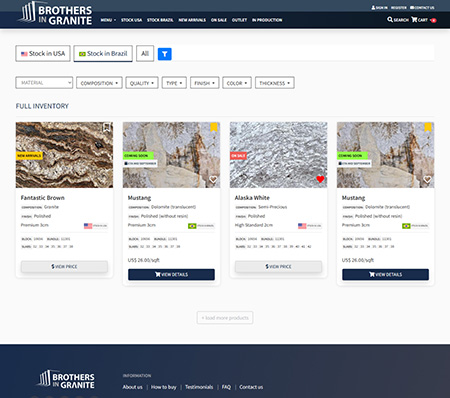This screenshot has width=450, height=398.
Task: Expand the Thickness filter dropdown
Action: (x=275, y=83)
